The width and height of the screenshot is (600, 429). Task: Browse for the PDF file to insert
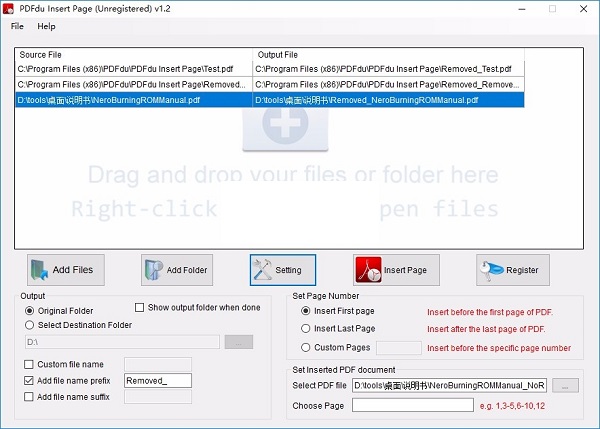(x=565, y=385)
